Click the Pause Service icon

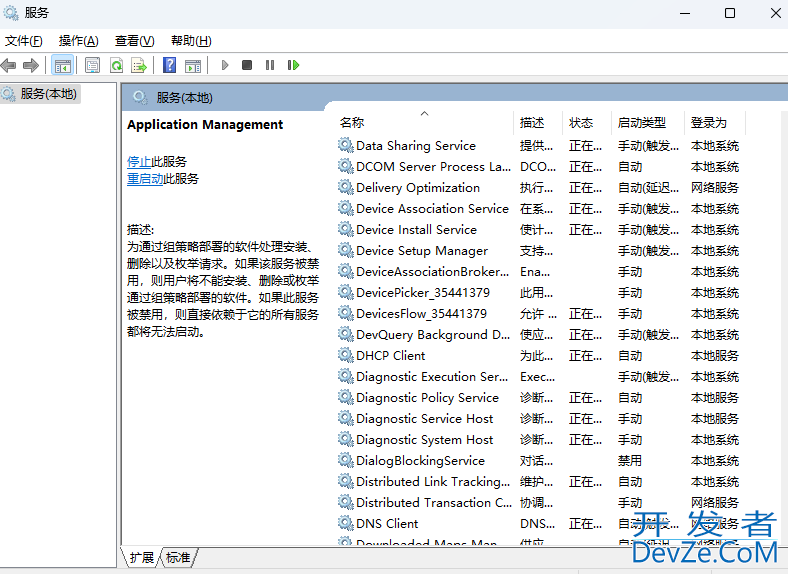(270, 65)
